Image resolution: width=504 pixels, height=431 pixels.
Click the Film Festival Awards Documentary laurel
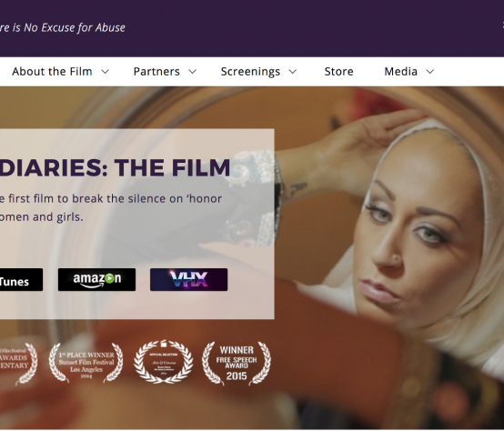[18, 363]
